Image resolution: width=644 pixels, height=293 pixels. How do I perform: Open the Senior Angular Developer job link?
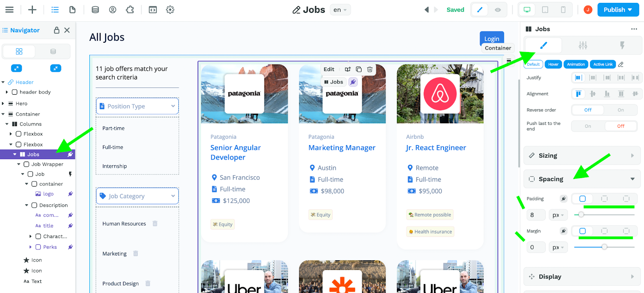tap(235, 152)
